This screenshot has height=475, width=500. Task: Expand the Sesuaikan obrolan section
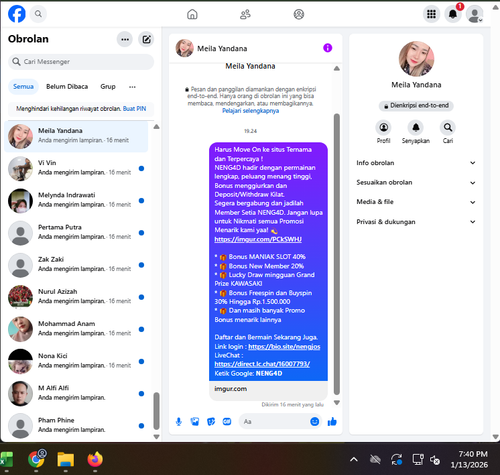[416, 182]
